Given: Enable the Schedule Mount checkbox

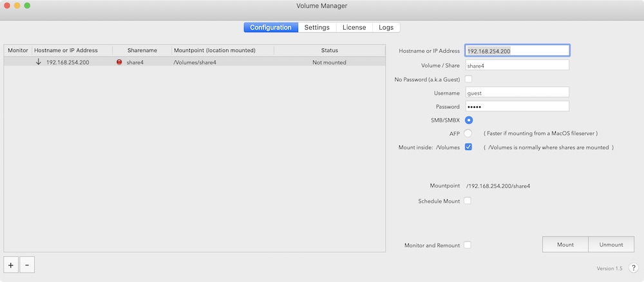Looking at the screenshot, I should coord(468,201).
